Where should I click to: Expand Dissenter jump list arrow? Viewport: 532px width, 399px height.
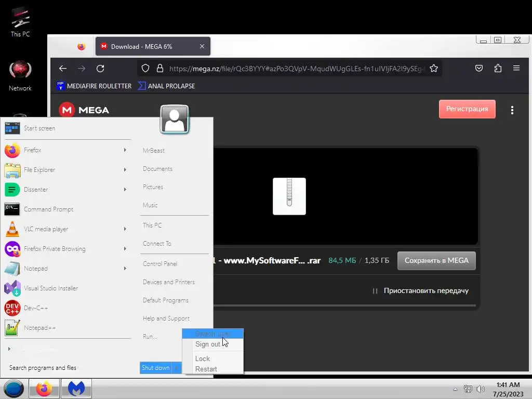(125, 189)
